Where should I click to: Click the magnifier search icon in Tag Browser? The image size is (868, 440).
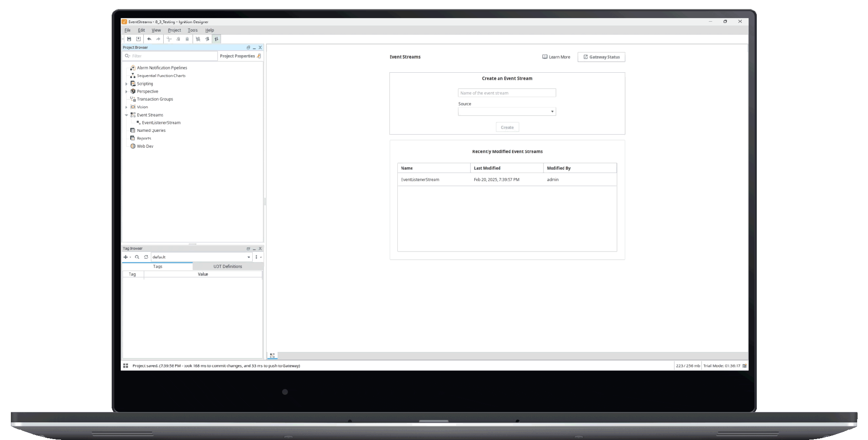[137, 257]
